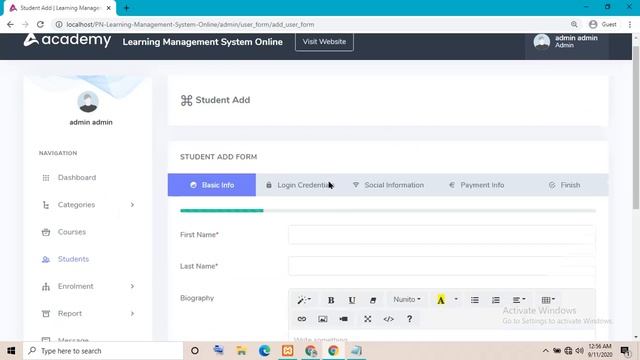
Task: Open the insert table dropdown
Action: pyautogui.click(x=548, y=300)
